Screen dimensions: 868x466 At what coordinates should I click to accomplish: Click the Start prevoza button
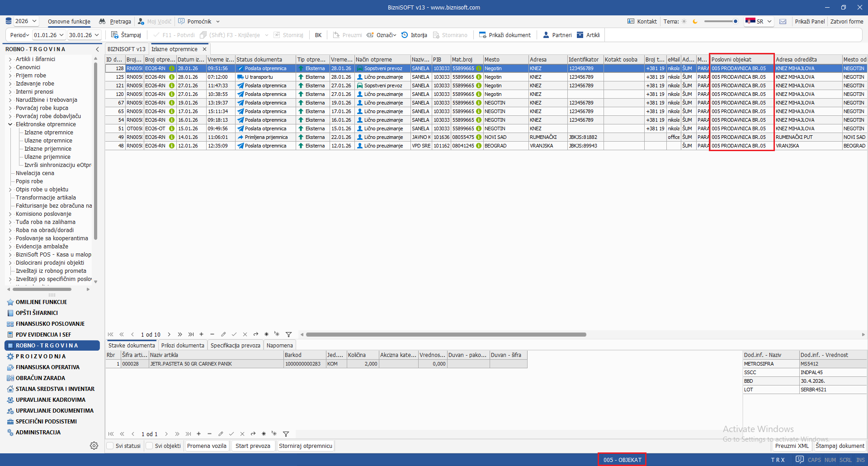[x=253, y=446]
